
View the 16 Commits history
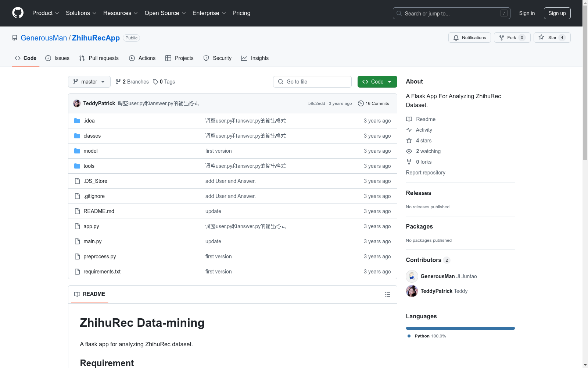tap(373, 103)
